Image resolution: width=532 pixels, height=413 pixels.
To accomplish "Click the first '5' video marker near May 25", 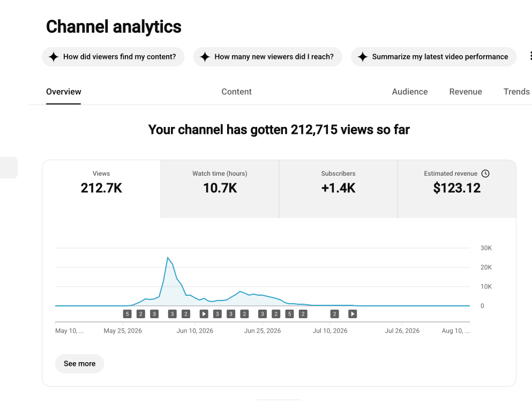I will 127,314.
